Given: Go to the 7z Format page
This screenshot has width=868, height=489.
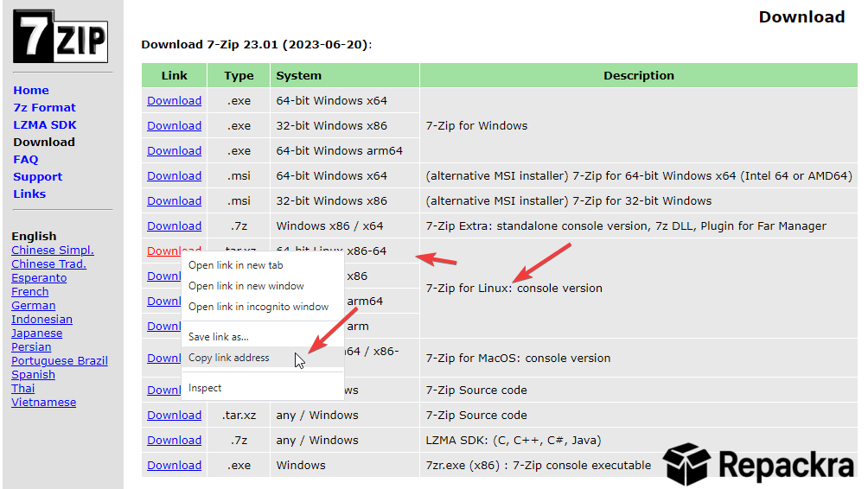Looking at the screenshot, I should click(x=44, y=107).
